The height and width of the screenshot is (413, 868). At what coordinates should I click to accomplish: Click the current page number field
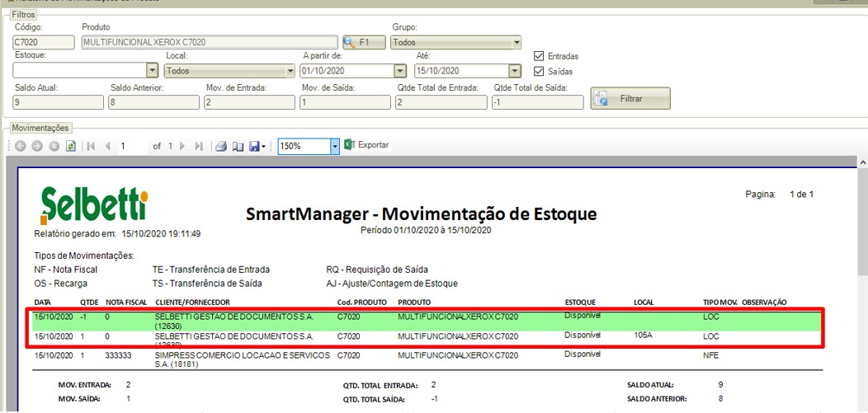pyautogui.click(x=132, y=146)
